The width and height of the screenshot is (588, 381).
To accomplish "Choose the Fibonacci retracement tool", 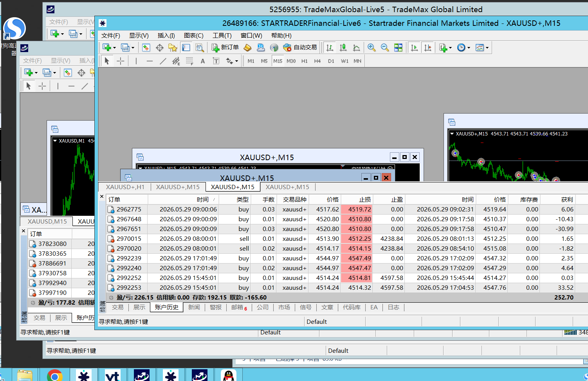I will pos(189,61).
